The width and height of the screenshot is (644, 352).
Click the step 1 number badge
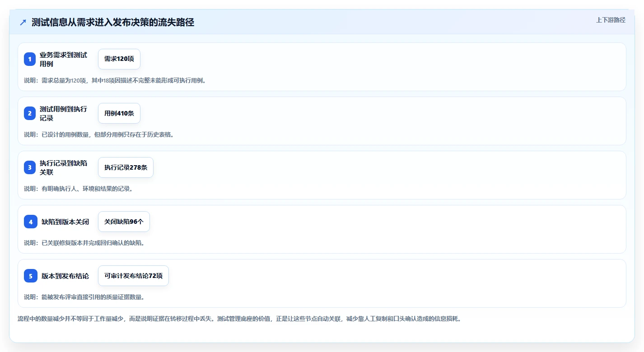tap(30, 59)
